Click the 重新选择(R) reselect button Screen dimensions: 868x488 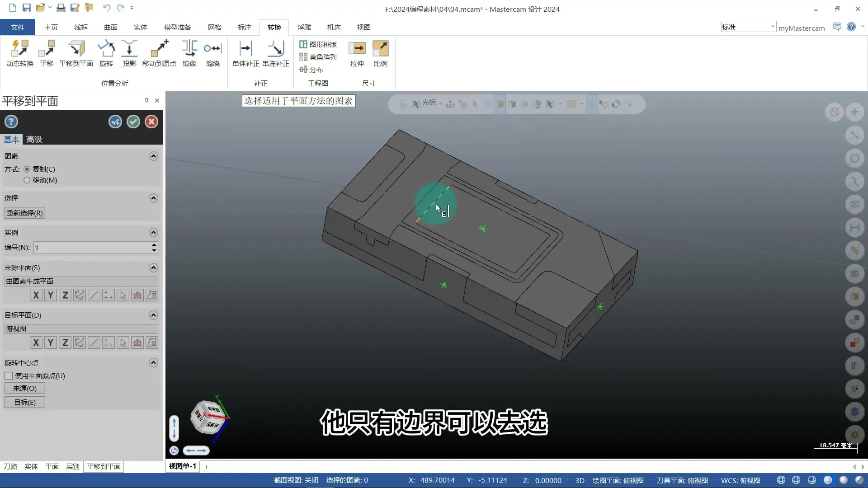[25, 213]
